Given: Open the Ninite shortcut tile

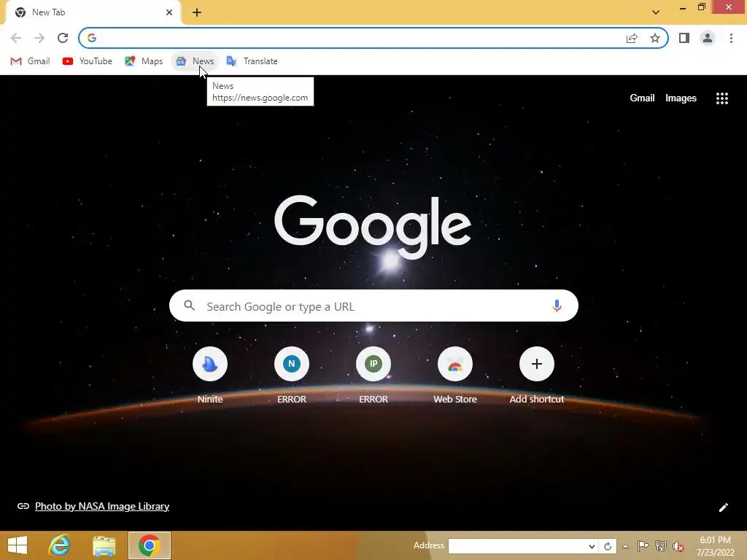Looking at the screenshot, I should click(x=210, y=376).
